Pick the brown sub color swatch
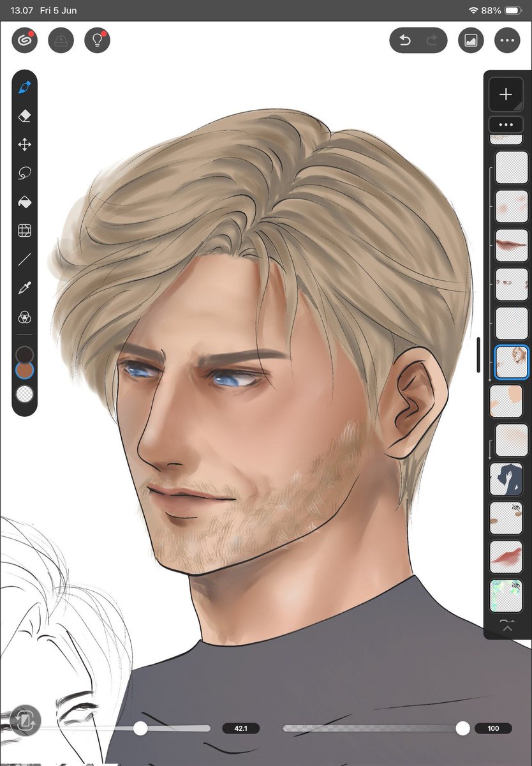 25,370
